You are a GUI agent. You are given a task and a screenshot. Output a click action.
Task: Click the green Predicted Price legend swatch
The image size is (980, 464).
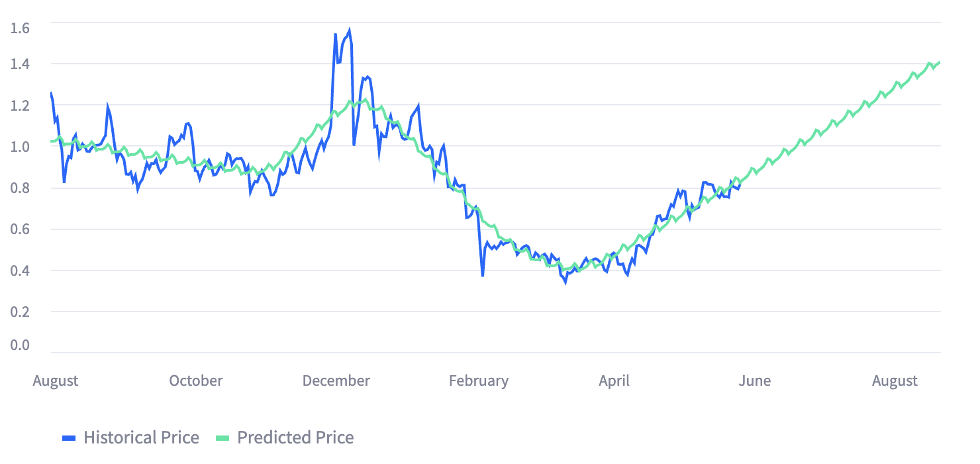pyautogui.click(x=223, y=438)
